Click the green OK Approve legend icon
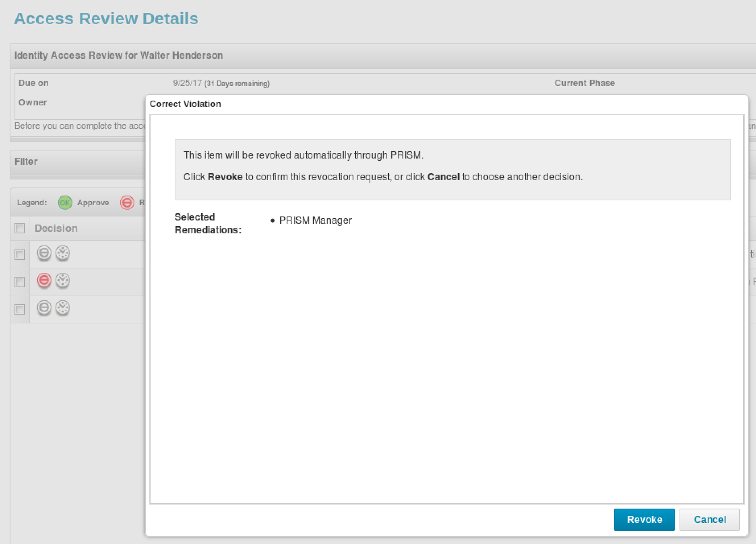756x544 pixels. (x=65, y=203)
